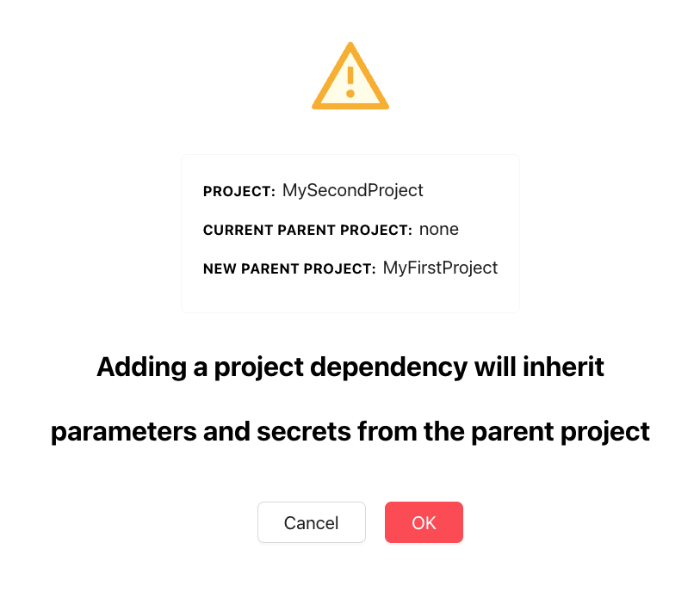The image size is (700, 598).
Task: Click the word 'inherit' in the heading
Action: (x=563, y=367)
